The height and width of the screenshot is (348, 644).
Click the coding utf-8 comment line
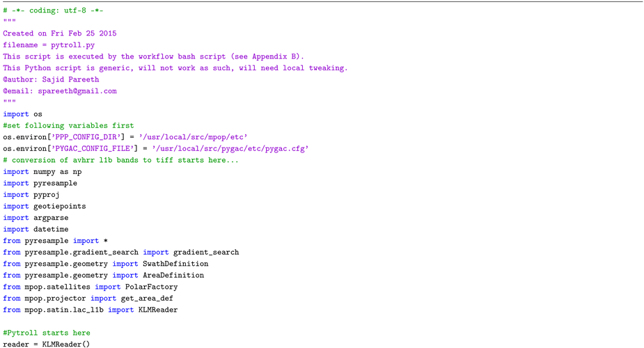[53, 10]
